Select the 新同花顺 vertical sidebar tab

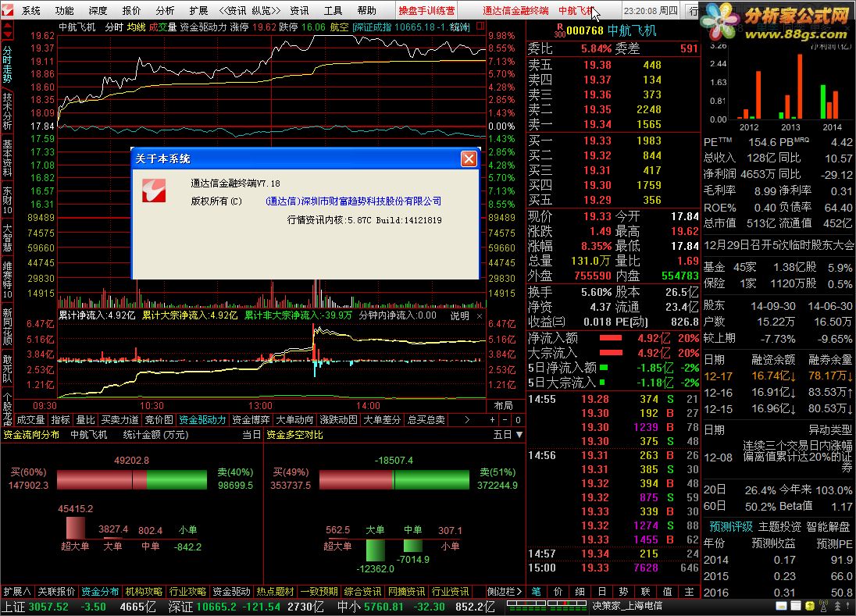point(7,327)
